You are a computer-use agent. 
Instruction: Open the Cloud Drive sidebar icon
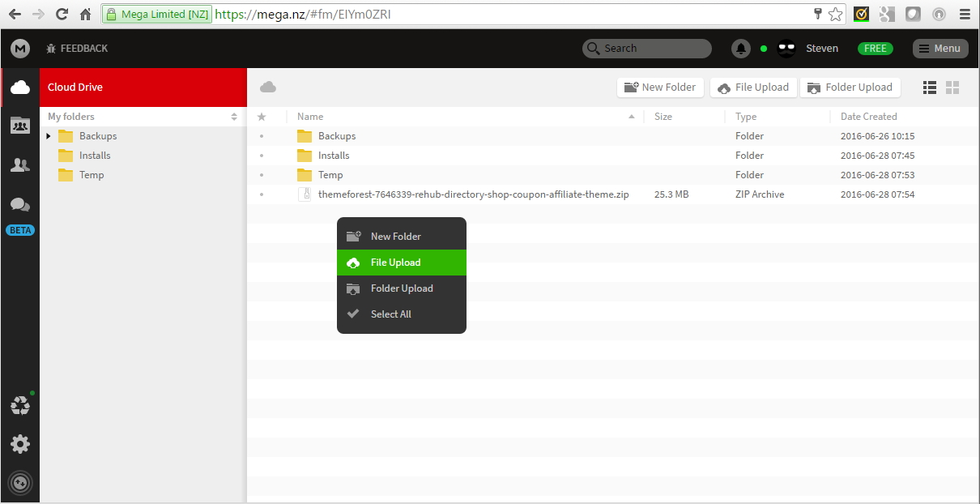[x=20, y=87]
